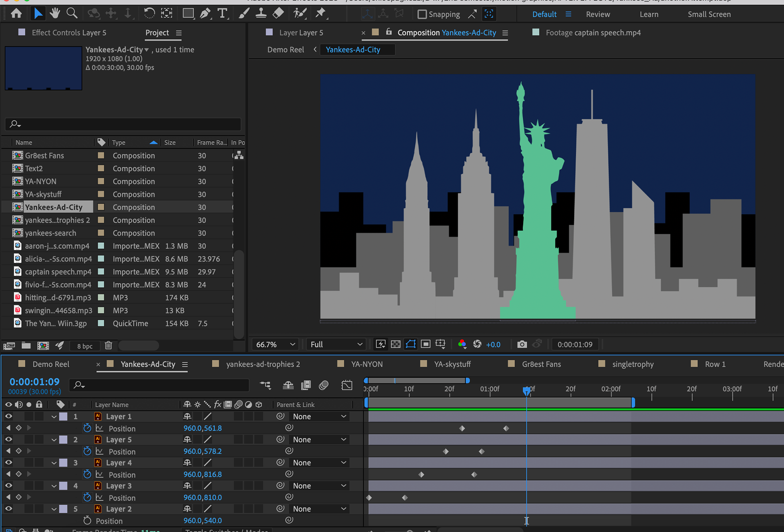
Task: Hide Layer 4 using its eye icon
Action: [8, 462]
